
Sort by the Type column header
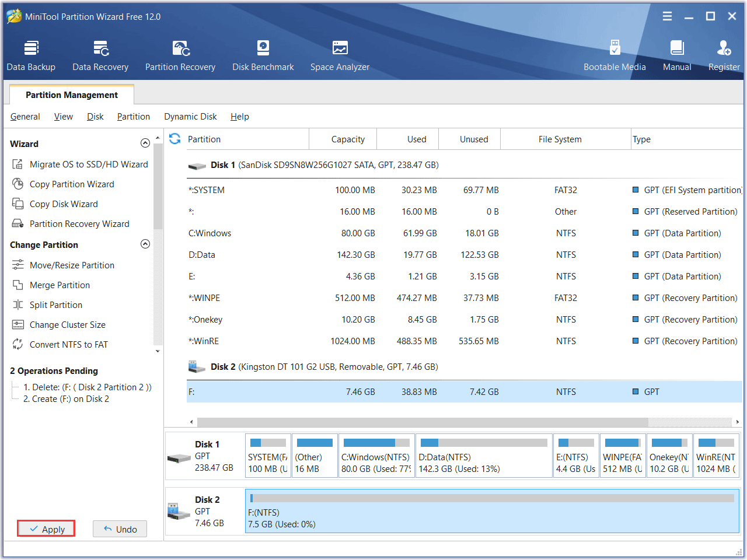(687, 139)
